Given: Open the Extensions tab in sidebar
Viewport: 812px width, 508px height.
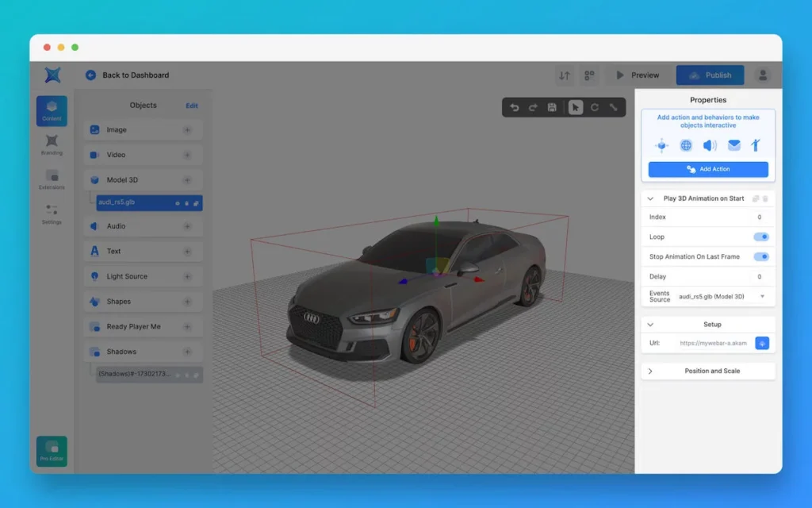Looking at the screenshot, I should [52, 179].
